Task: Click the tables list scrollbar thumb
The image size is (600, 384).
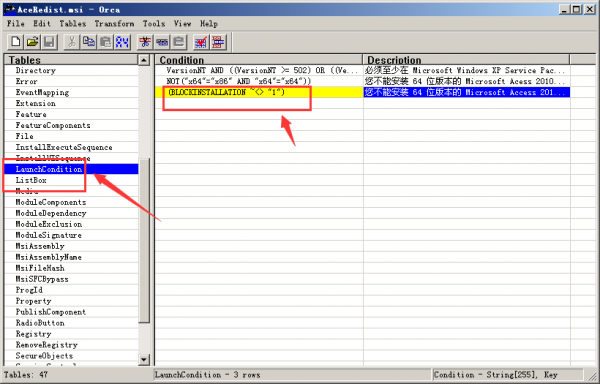Action: pos(144,240)
